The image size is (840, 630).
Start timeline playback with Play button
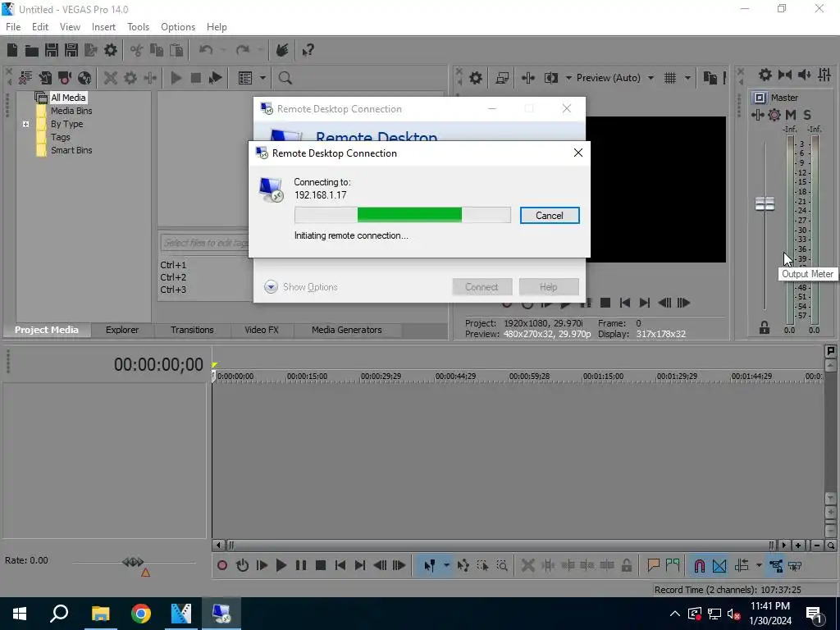pyautogui.click(x=281, y=566)
